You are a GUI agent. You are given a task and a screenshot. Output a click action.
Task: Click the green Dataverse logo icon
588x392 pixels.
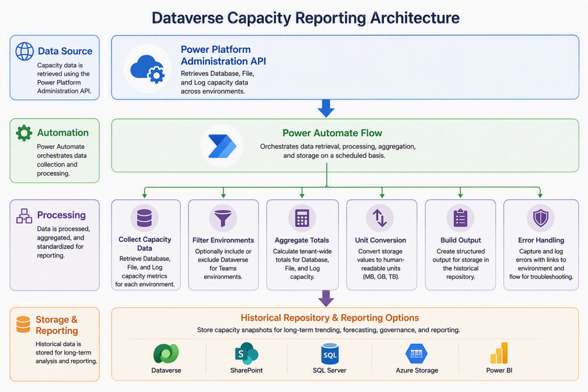click(166, 353)
